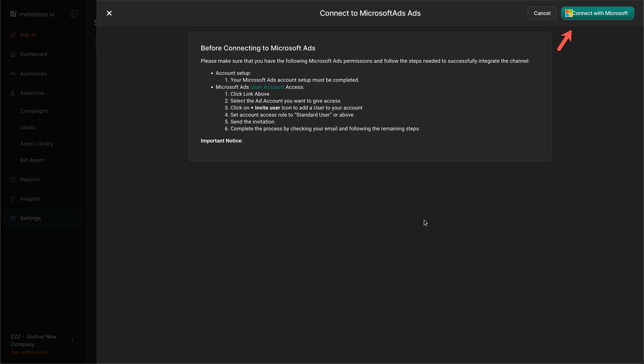The image size is (644, 364).
Task: Open the company options three-dot menu
Action: [x=73, y=341]
